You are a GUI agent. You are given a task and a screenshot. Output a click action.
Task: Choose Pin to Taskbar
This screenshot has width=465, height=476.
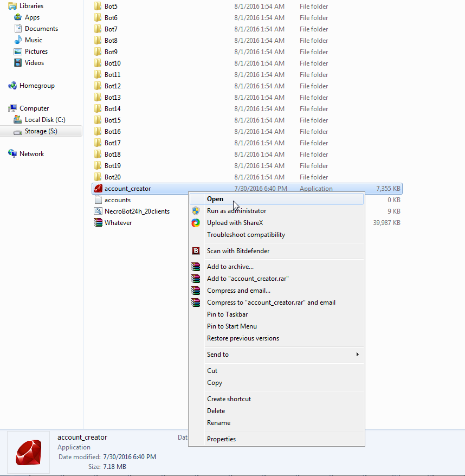click(x=276, y=314)
